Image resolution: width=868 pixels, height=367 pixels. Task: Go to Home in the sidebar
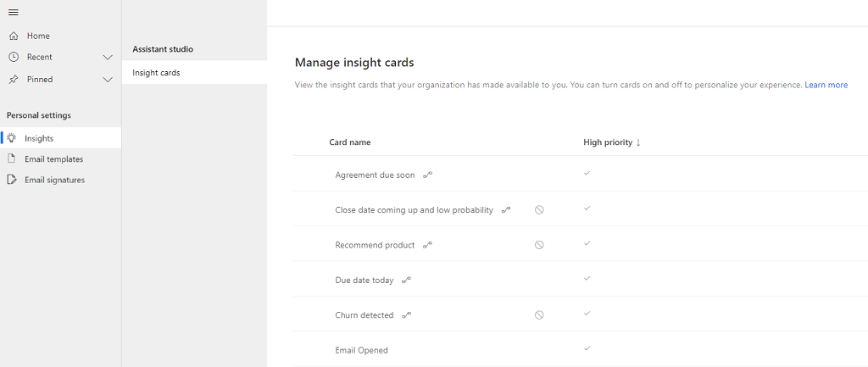click(38, 36)
